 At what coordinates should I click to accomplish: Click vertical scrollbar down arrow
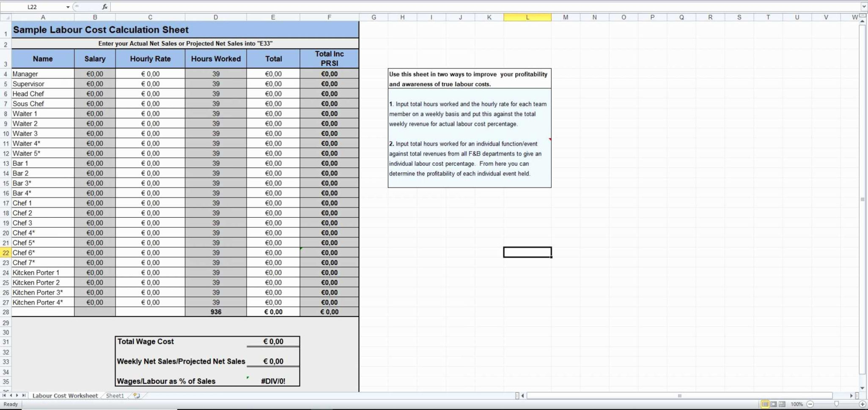pos(863,388)
